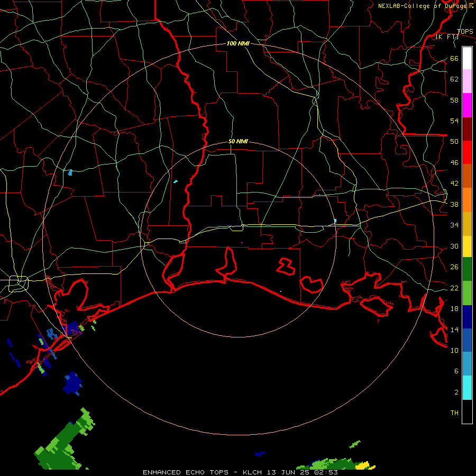Image resolution: width=476 pixels, height=476 pixels.
Task: Click the "50 NMI" range ring label
Action: pyautogui.click(x=238, y=141)
